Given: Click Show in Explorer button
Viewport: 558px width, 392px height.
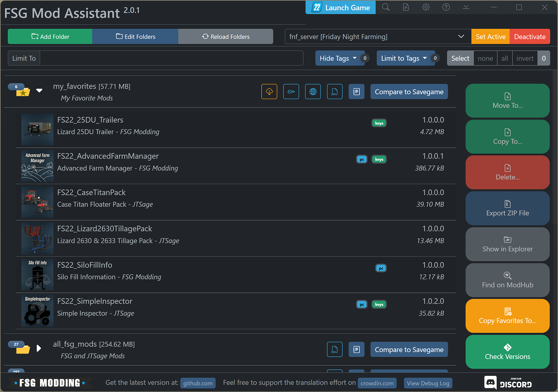Looking at the screenshot, I should click(x=507, y=244).
